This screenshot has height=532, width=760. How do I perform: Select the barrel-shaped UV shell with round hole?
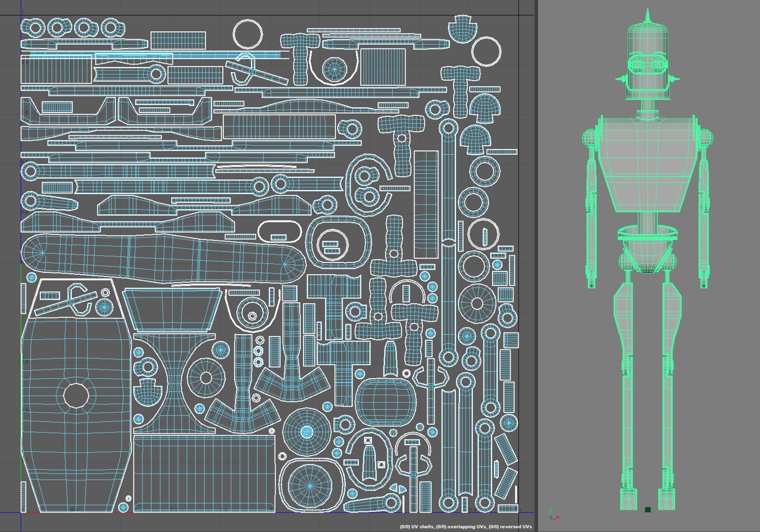pos(76,414)
